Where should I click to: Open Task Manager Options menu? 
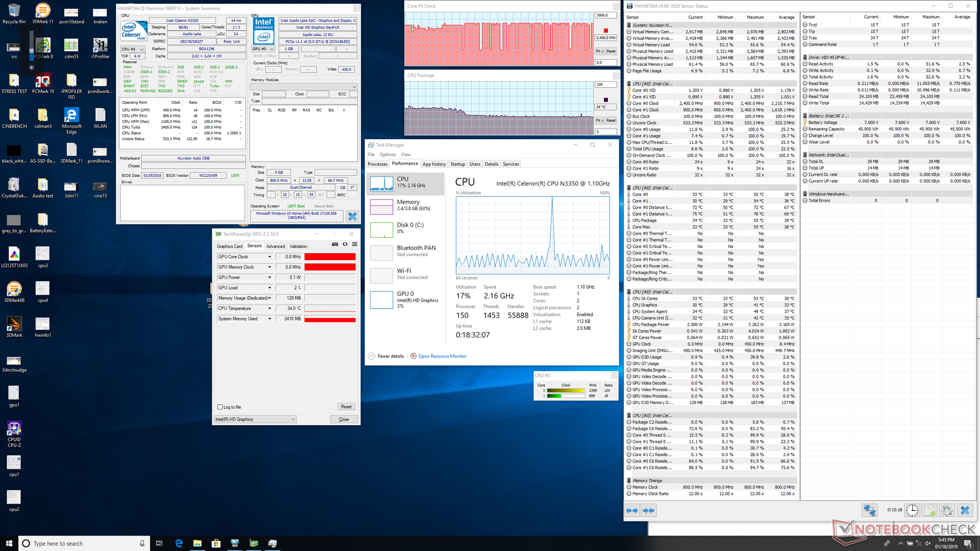pos(387,155)
